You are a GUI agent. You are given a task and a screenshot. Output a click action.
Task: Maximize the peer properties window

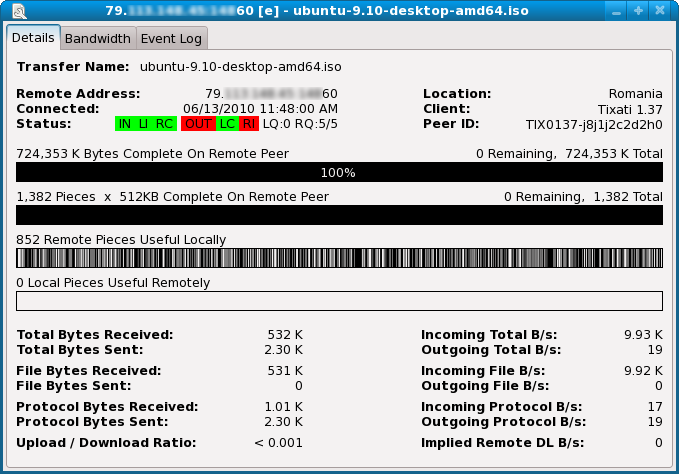(639, 11)
